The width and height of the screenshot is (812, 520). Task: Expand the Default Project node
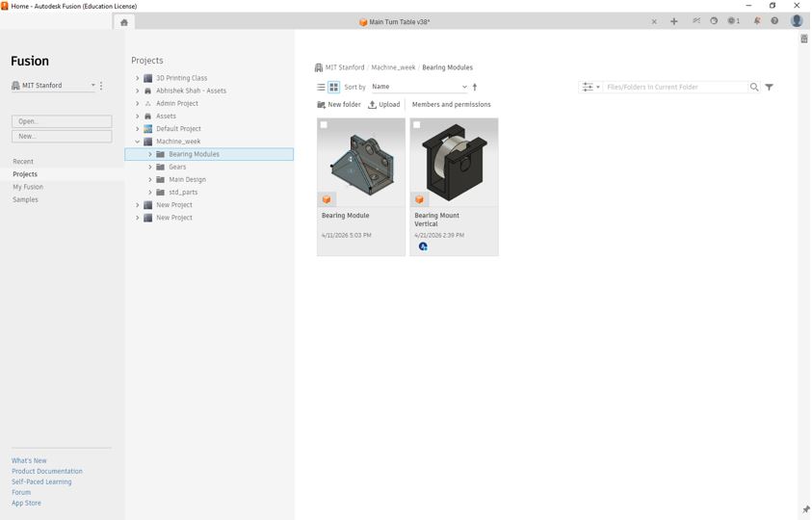137,129
